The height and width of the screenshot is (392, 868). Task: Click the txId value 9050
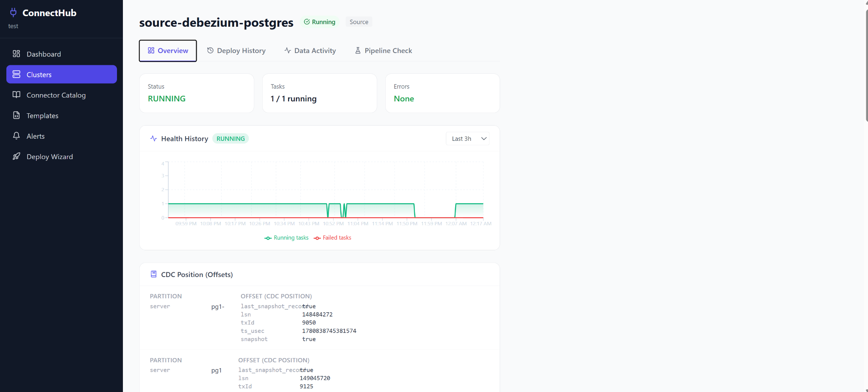coord(309,322)
